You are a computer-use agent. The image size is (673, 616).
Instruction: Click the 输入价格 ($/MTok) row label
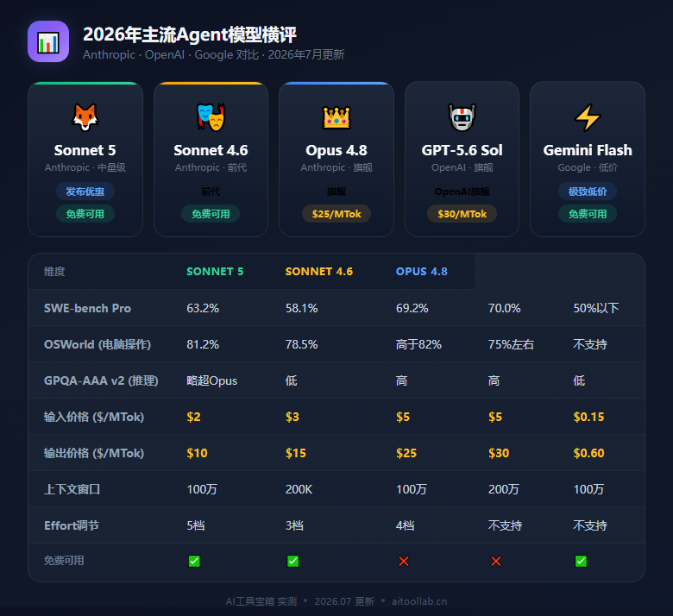coord(94,417)
